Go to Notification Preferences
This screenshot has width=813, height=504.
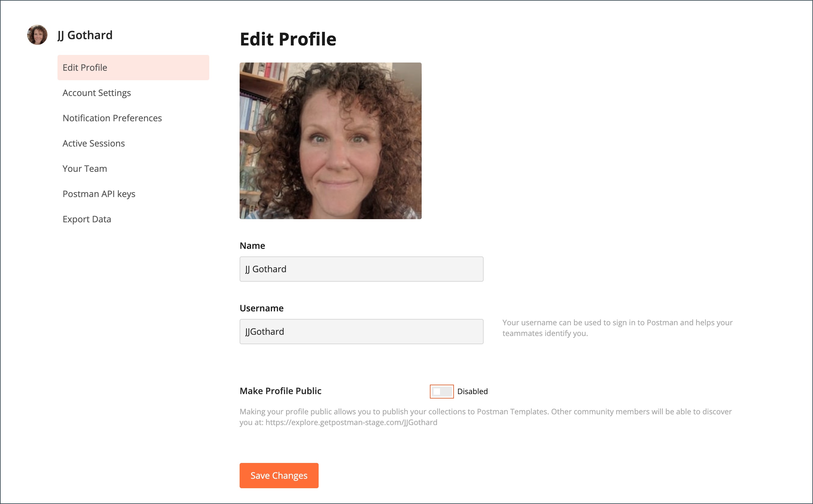[112, 118]
